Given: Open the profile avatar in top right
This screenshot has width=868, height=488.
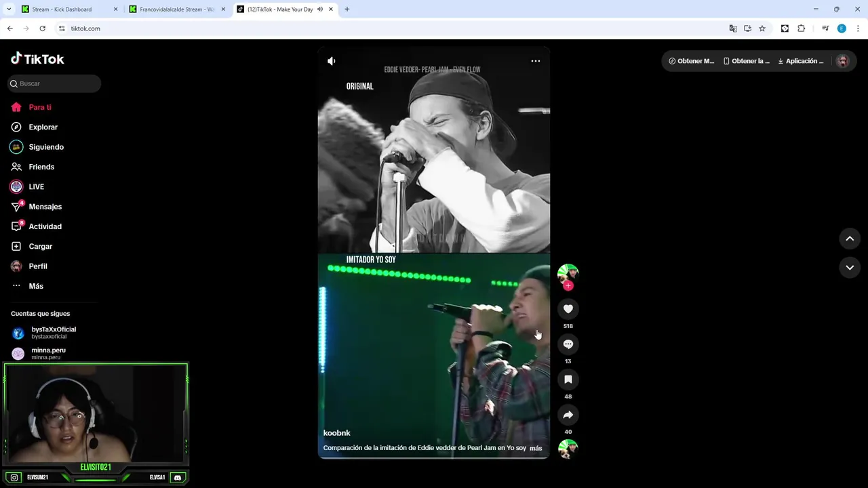Looking at the screenshot, I should tap(843, 61).
